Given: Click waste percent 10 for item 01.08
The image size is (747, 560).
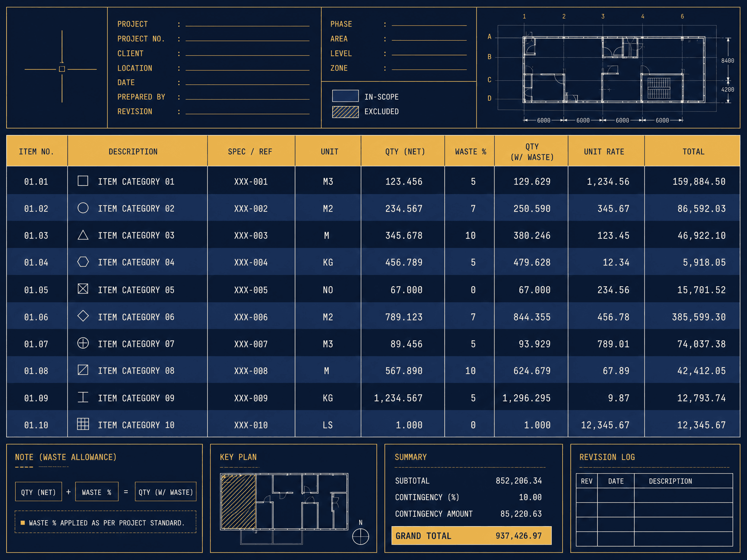Looking at the screenshot, I should (x=470, y=371).
